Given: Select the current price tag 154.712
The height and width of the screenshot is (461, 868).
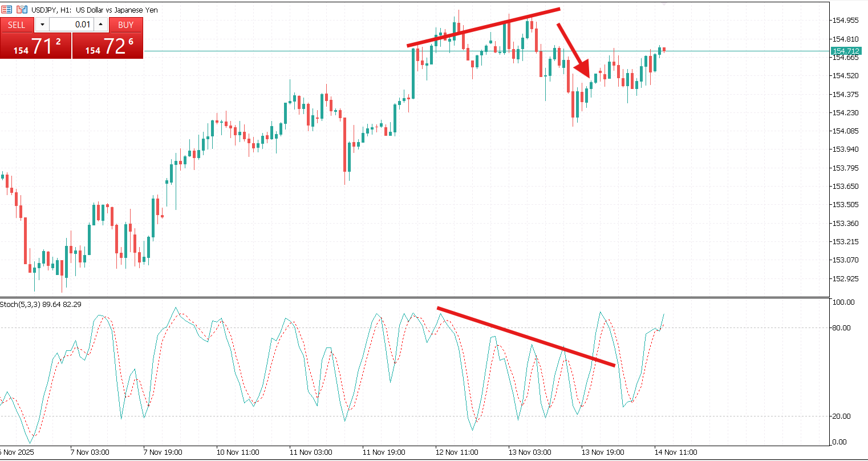Looking at the screenshot, I should [846, 51].
